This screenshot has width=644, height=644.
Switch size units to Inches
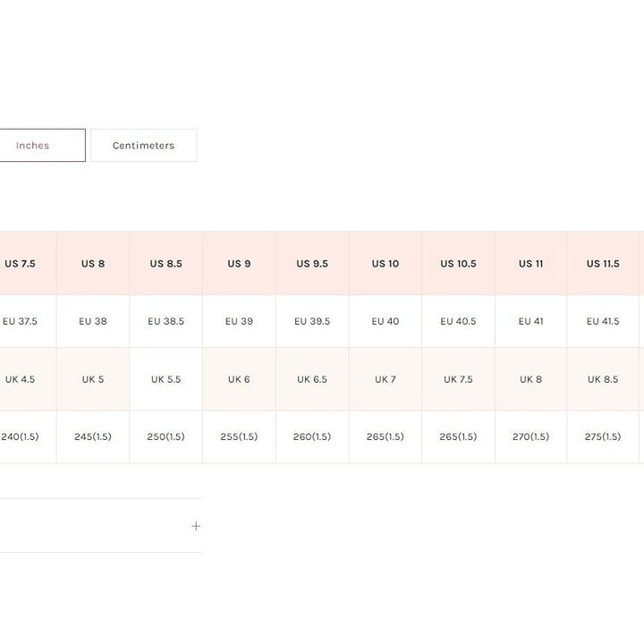click(42, 146)
